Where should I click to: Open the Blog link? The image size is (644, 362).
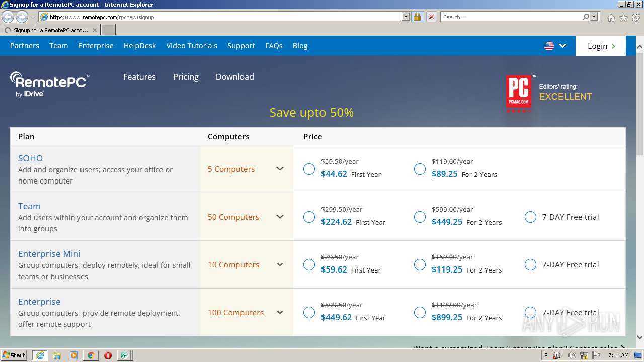click(x=300, y=46)
